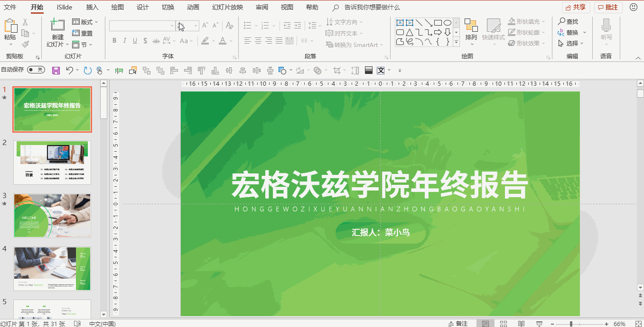
Task: Open the 对齐文本 align text dropdown
Action: (x=345, y=33)
